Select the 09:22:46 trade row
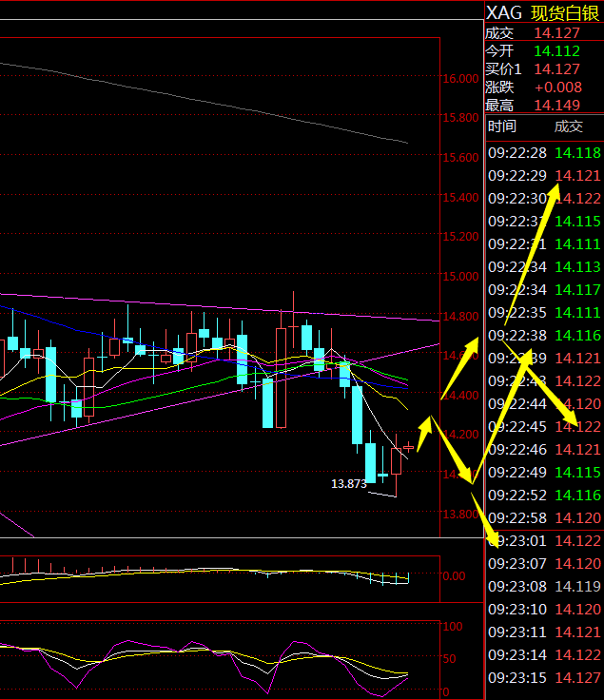This screenshot has height=700, width=604. click(543, 450)
